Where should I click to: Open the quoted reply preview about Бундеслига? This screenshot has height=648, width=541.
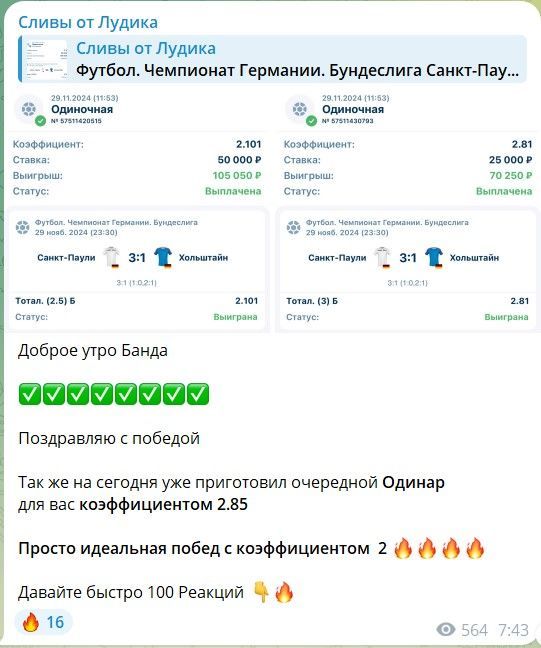pos(272,59)
